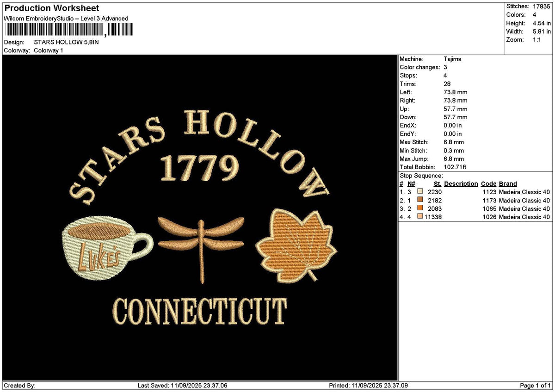The width and height of the screenshot is (555, 392).
Task: Select stitch count 11338 in stop 4
Action: tap(433, 217)
